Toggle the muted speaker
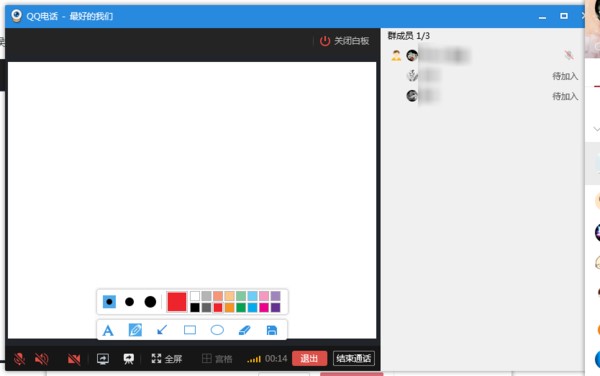Screen dimensions: 600x376 pos(41,359)
